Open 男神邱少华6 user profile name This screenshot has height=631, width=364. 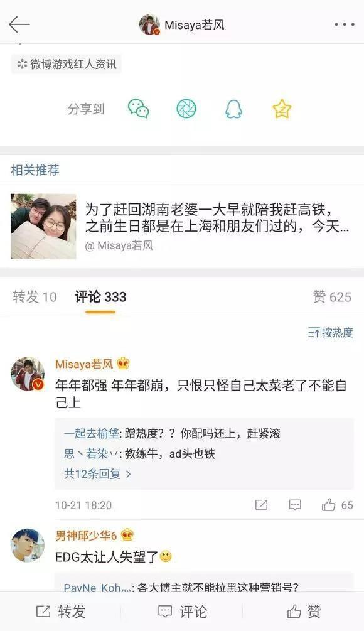point(86,536)
